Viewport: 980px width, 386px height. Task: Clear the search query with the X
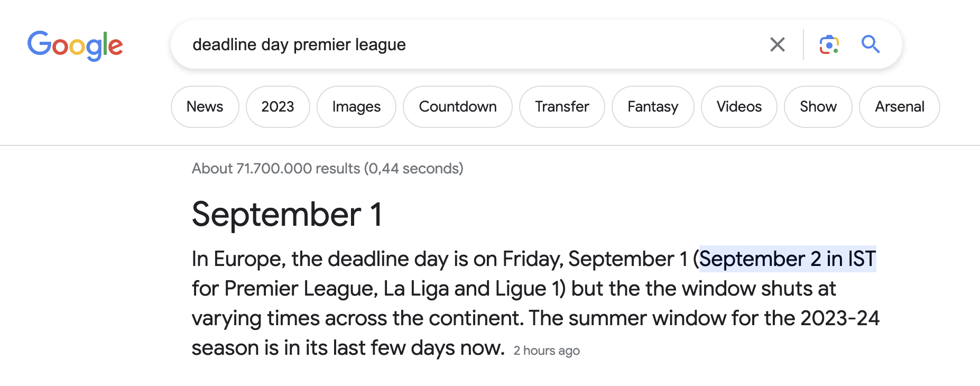[x=777, y=44]
